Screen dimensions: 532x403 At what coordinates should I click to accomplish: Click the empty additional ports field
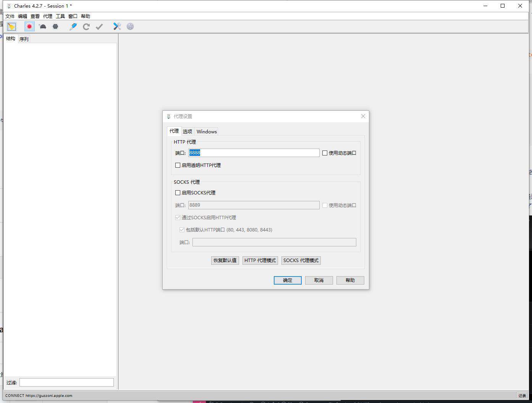click(274, 242)
